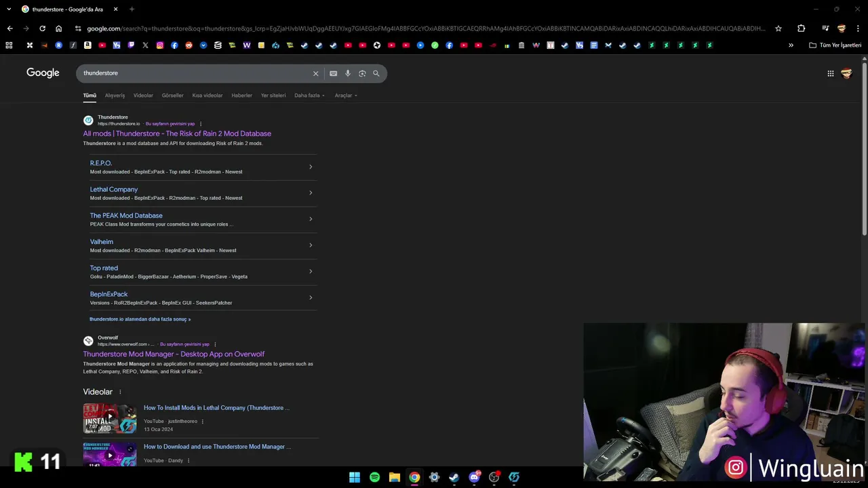This screenshot has width=868, height=488.
Task: Open the Thunderstore Mod Manager video thumbnail
Action: coord(109,454)
